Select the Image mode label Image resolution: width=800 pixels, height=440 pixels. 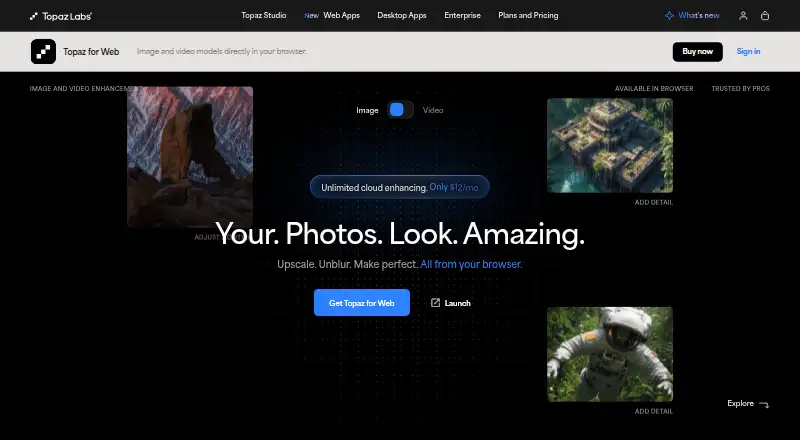[367, 110]
